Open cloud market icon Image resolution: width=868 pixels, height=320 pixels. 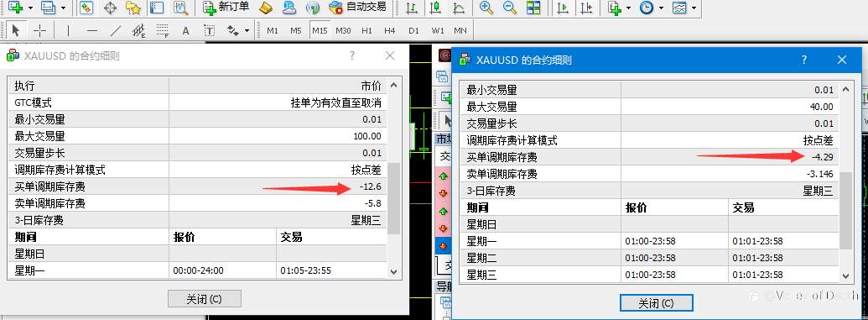[289, 8]
